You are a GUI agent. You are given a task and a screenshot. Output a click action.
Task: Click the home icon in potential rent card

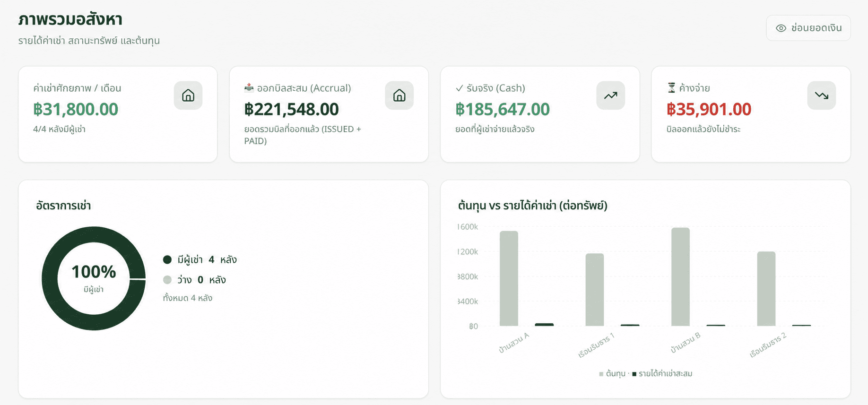pyautogui.click(x=188, y=95)
